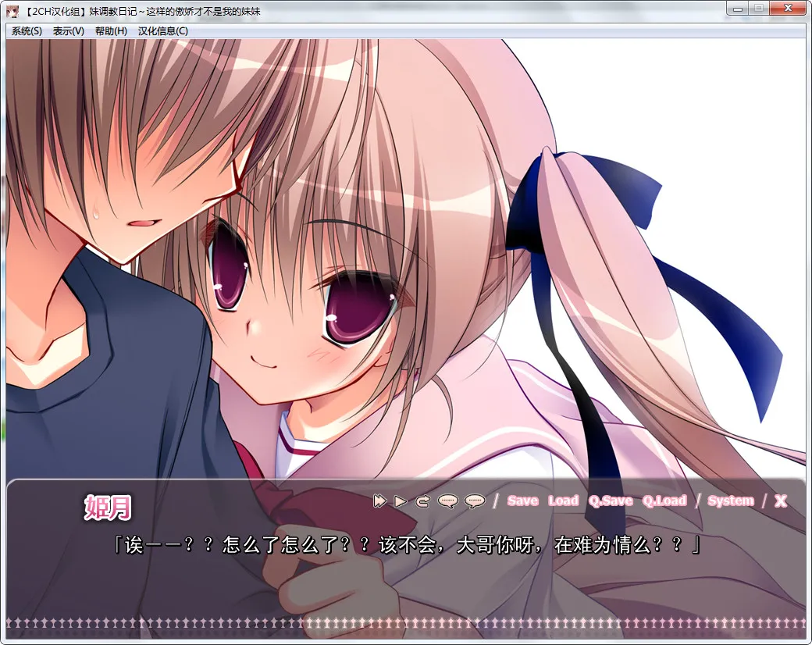
Task: Click the dialogue text to advance
Action: 406,545
